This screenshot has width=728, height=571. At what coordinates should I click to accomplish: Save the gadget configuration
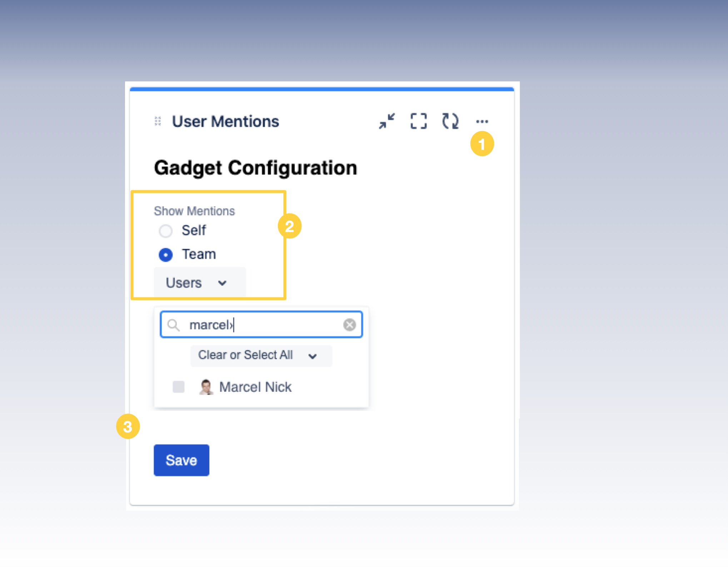coord(181,460)
